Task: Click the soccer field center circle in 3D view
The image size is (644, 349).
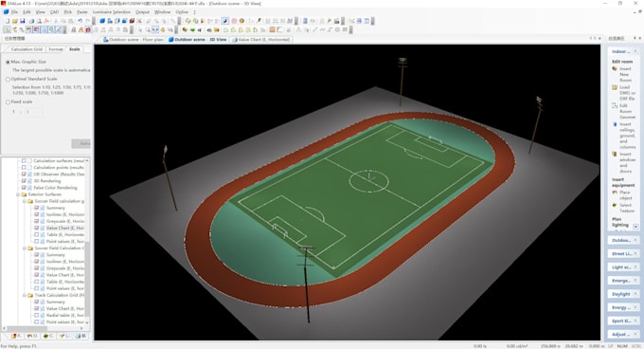Action: (x=368, y=181)
